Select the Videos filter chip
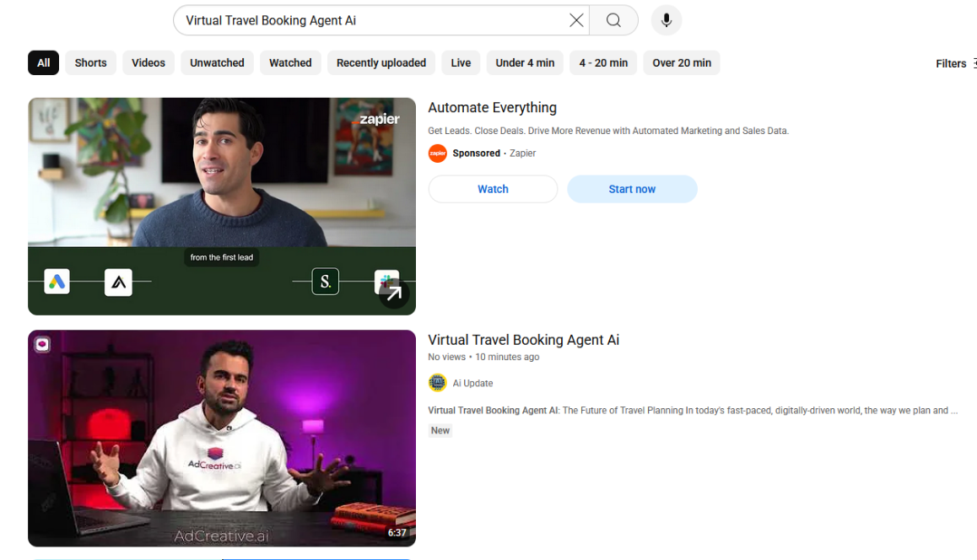Screen dimensions: 977x560 point(148,63)
